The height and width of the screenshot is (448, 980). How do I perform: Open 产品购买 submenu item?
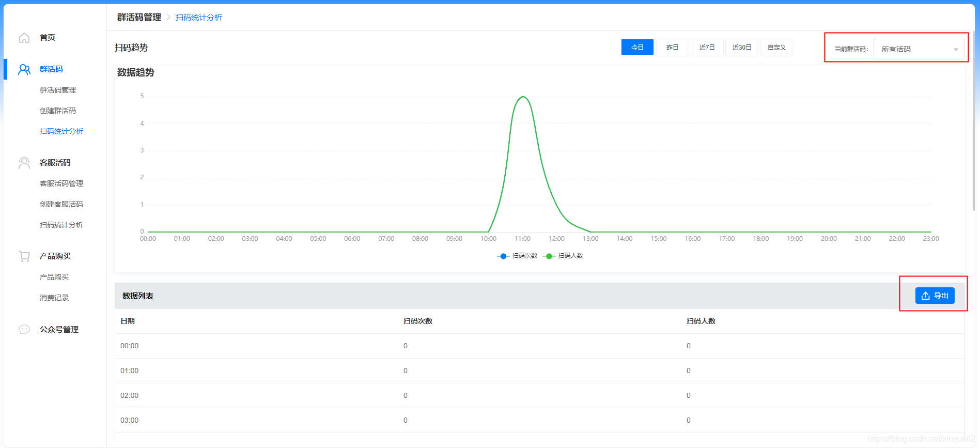coord(54,277)
